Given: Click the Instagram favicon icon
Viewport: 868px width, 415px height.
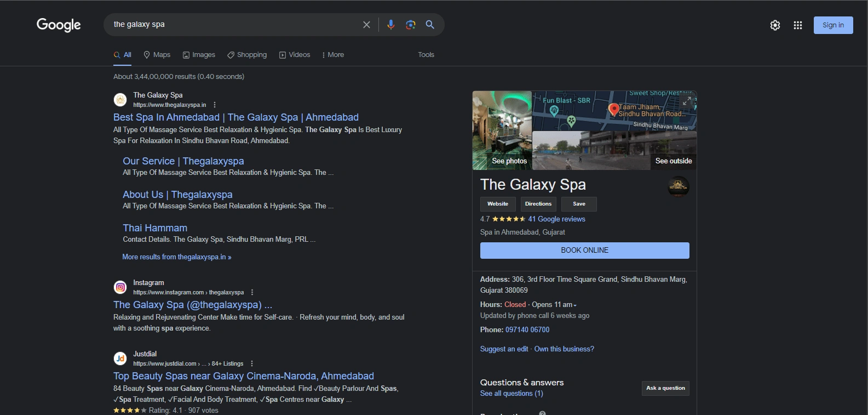Looking at the screenshot, I should tap(120, 287).
